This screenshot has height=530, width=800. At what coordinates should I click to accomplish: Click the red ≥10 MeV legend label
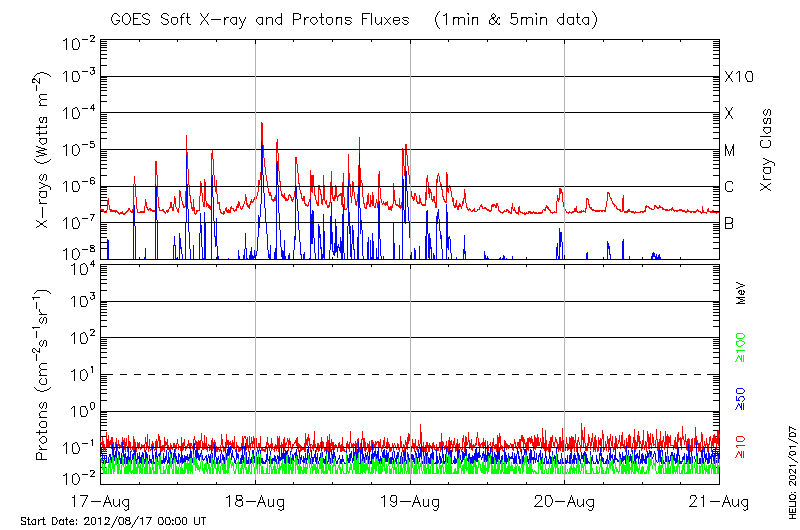[x=742, y=446]
